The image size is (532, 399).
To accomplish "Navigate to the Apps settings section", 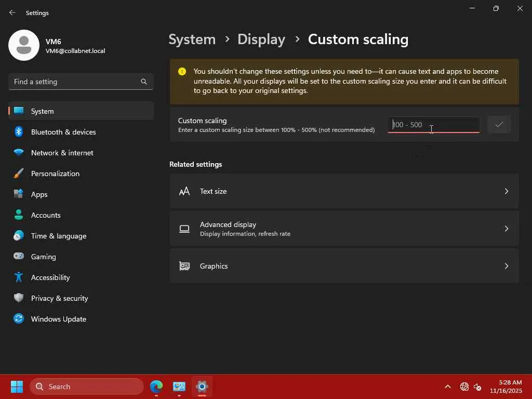I will pyautogui.click(x=39, y=194).
